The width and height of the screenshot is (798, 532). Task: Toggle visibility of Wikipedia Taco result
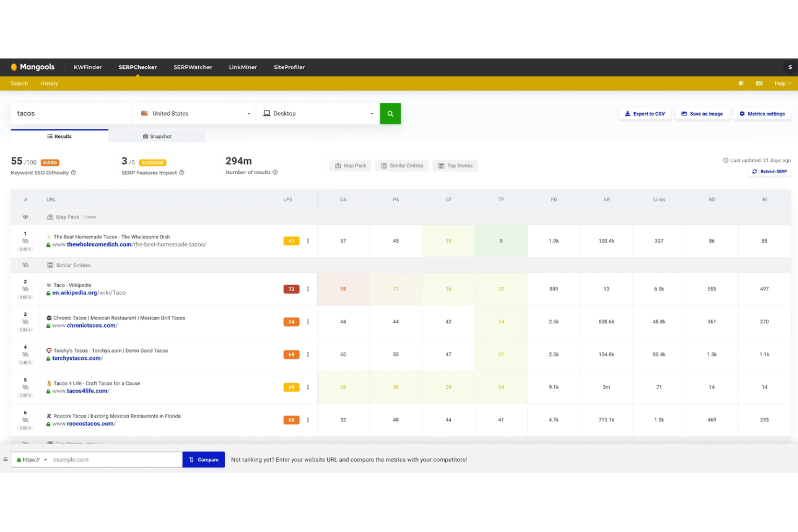click(x=25, y=289)
